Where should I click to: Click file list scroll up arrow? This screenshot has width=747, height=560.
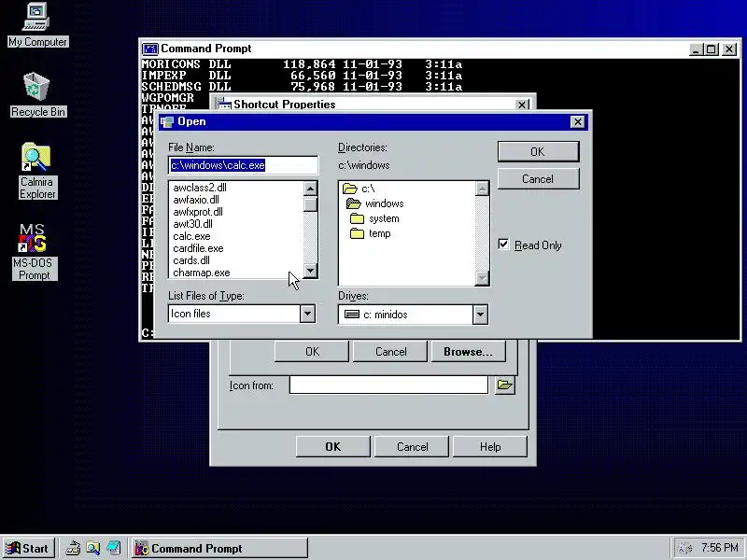[311, 189]
